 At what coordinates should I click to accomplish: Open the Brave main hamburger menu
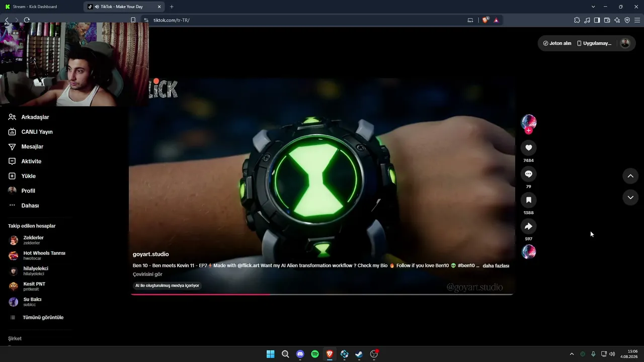tap(637, 20)
